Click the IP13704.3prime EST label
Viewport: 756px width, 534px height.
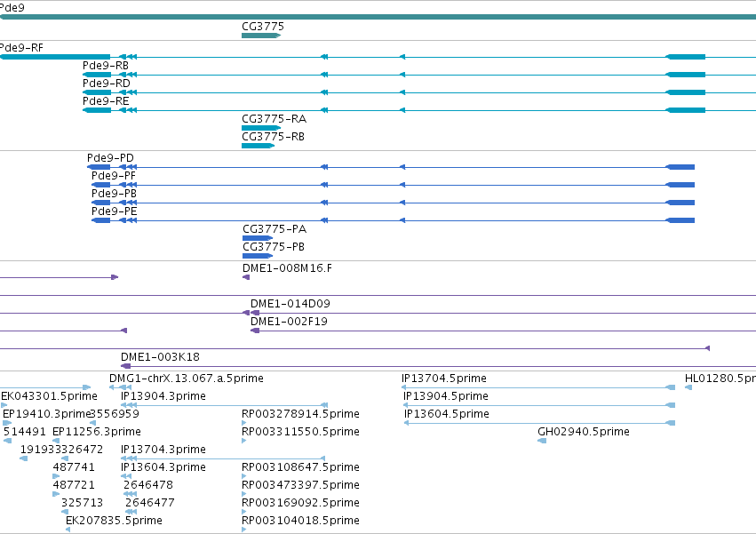click(x=163, y=450)
